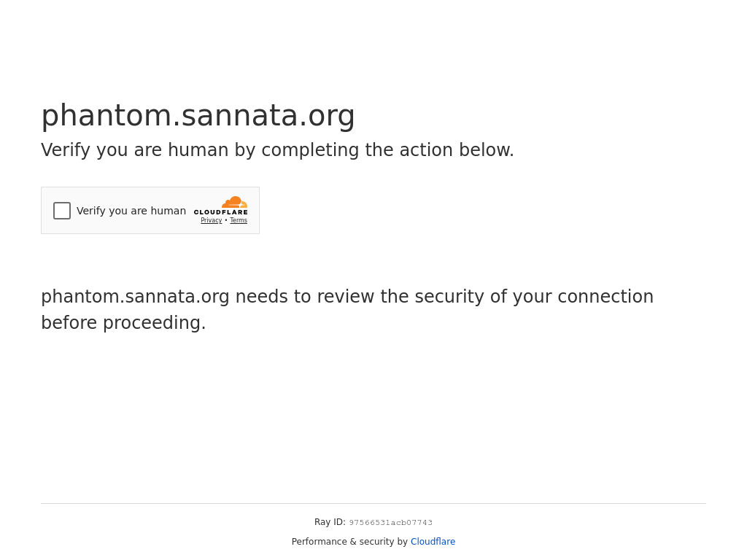This screenshot has width=747, height=560.
Task: Click the "needs to review the security" paragraph
Action: coord(347,297)
